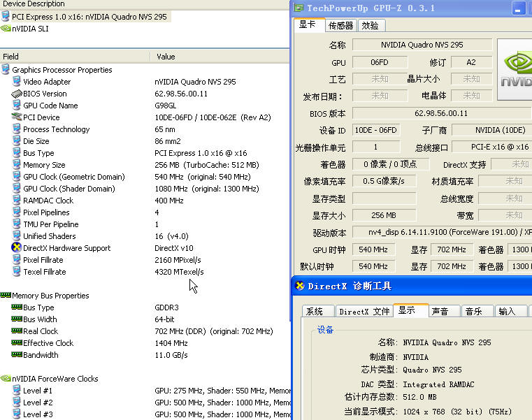Click the Pixel Pipelines row icon
Image resolution: width=532 pixels, height=420 pixels.
point(16,212)
